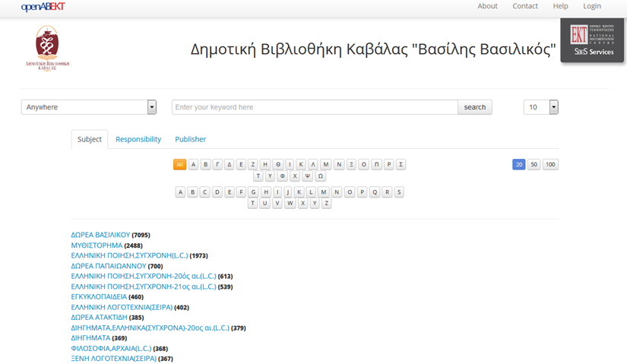627x364 pixels.
Task: Filter subjects by Latin letter W
Action: (290, 203)
